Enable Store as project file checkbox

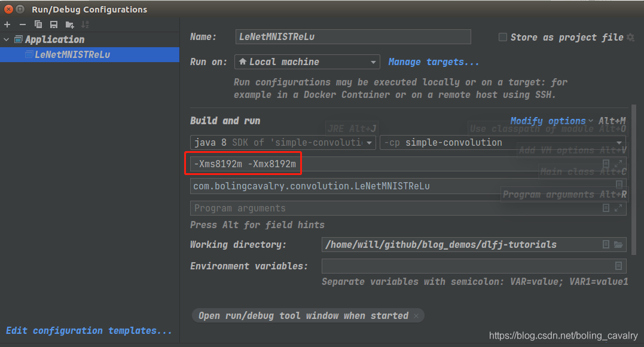[x=503, y=37]
